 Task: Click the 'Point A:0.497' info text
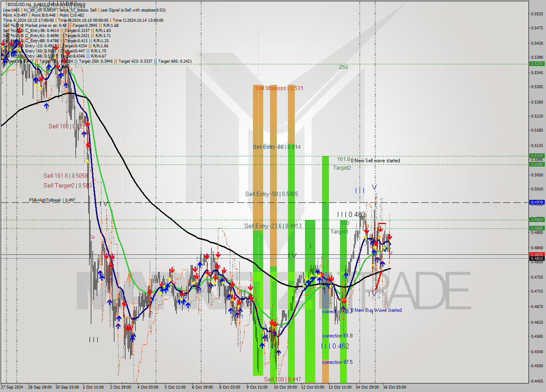[15, 15]
